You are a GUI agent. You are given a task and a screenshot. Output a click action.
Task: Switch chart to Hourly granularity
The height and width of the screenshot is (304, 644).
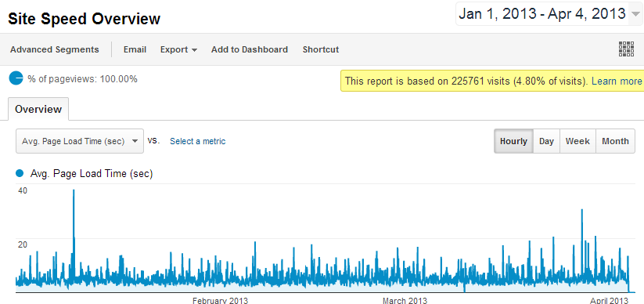[x=513, y=141]
